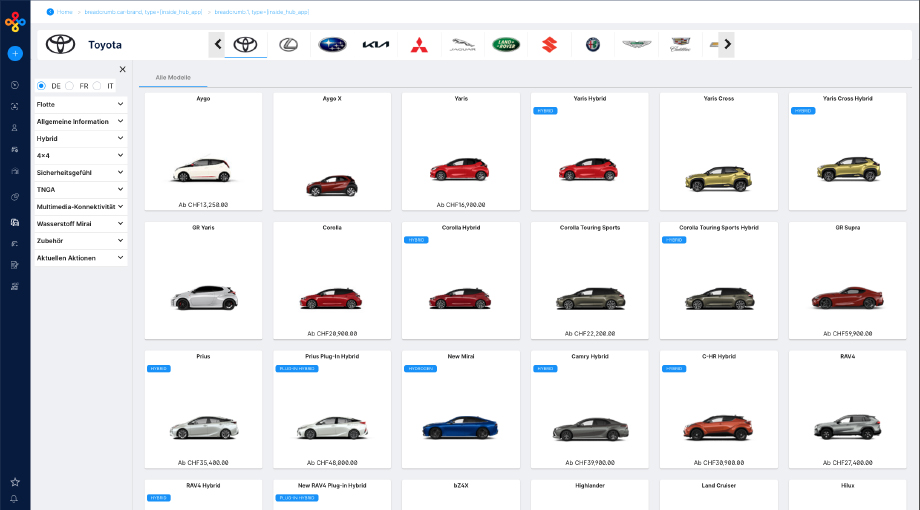Click the HYDROGEN badge on New Mirai

point(420,369)
